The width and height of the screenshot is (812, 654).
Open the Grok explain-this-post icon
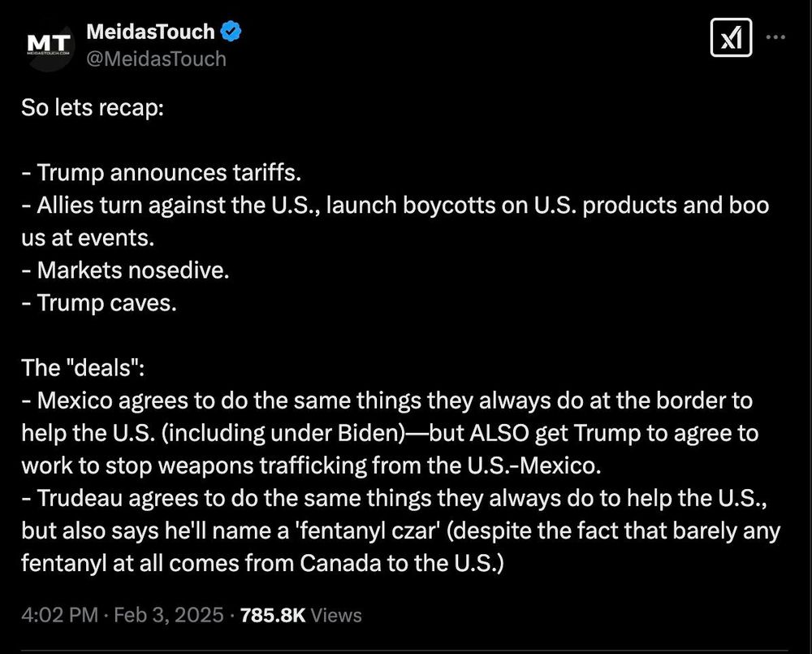click(731, 37)
